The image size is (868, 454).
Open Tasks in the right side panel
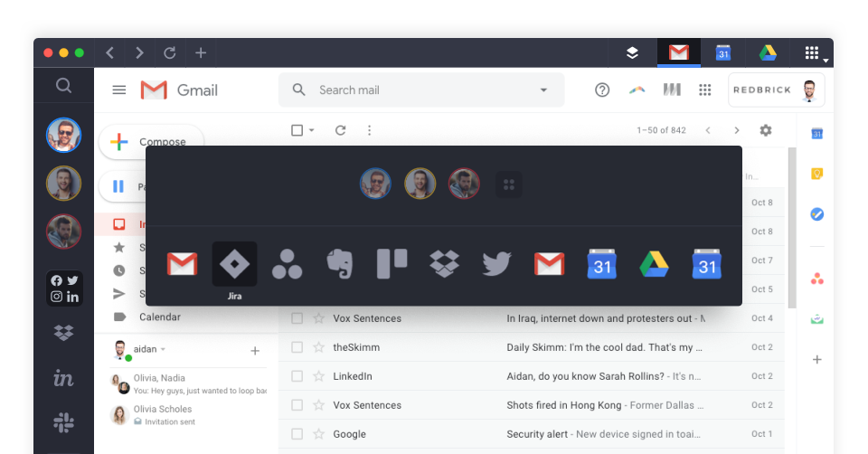coord(817,213)
